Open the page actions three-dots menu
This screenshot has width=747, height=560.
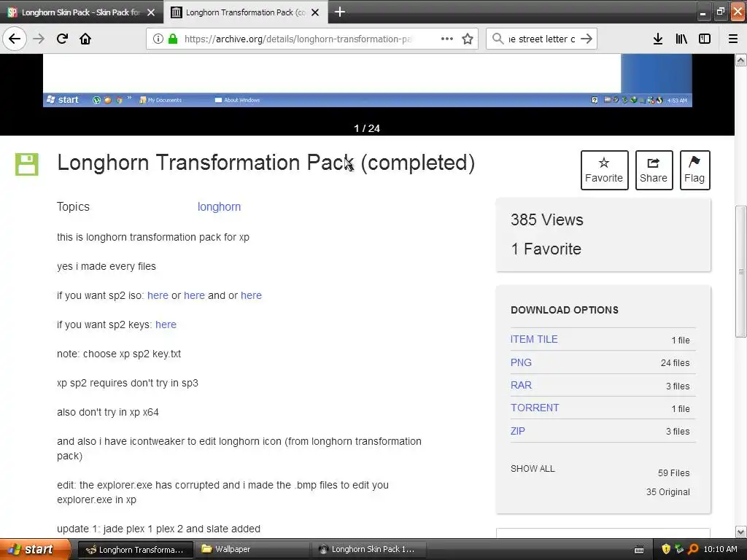[x=447, y=39]
